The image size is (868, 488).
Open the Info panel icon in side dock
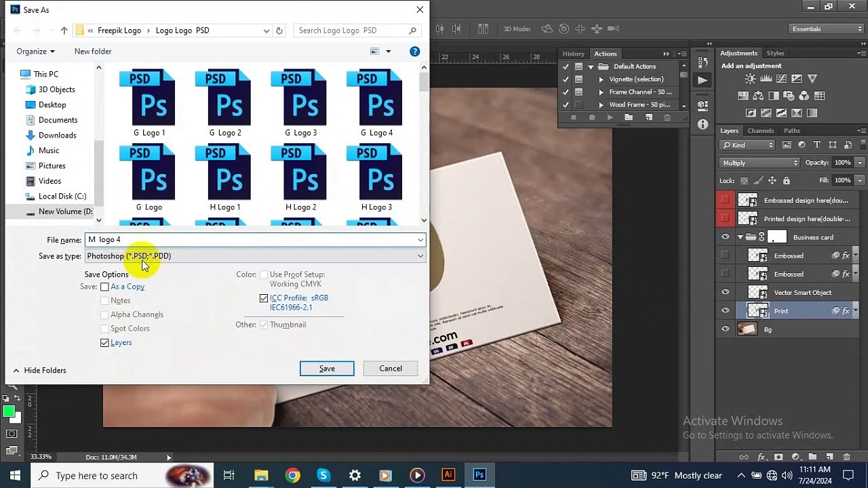pyautogui.click(x=703, y=124)
